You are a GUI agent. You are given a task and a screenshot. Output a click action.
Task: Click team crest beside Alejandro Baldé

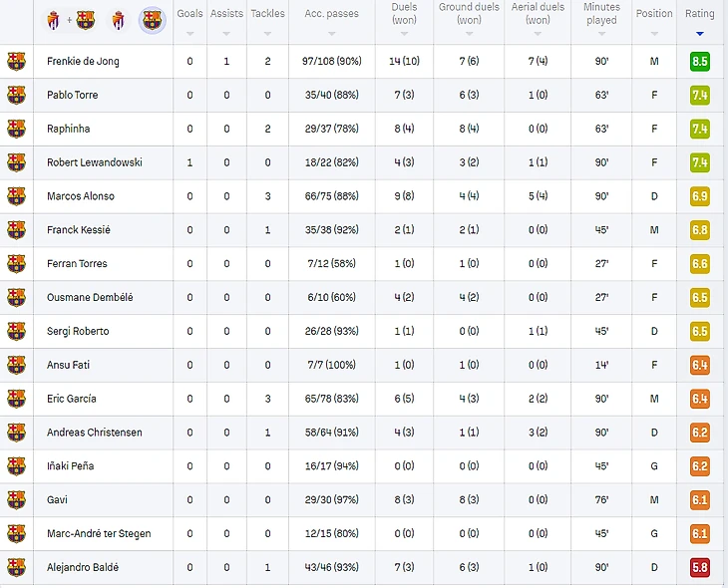pyautogui.click(x=16, y=568)
